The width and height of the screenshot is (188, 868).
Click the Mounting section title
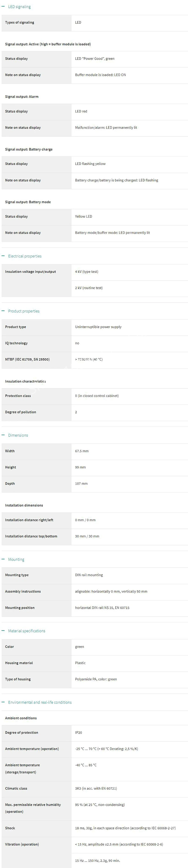16,560
